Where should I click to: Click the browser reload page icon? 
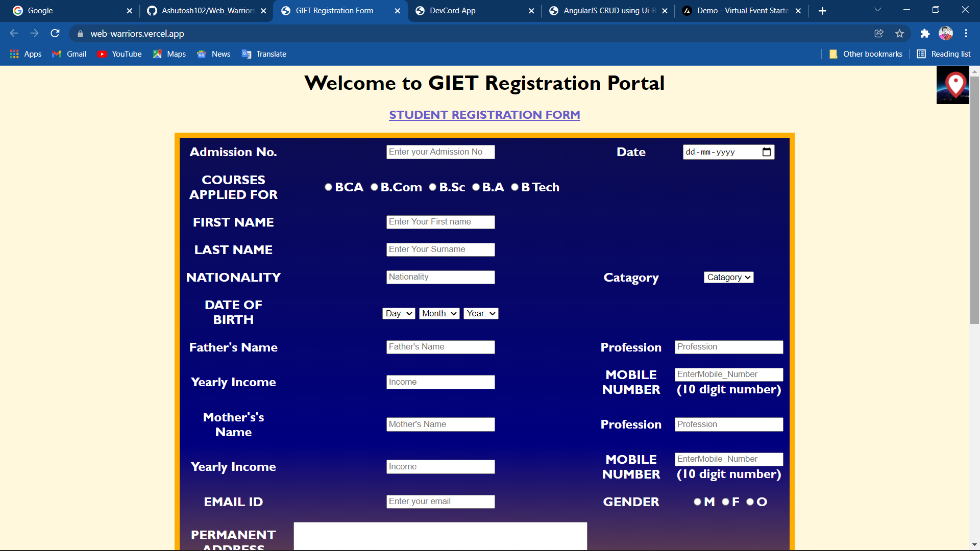coord(55,34)
